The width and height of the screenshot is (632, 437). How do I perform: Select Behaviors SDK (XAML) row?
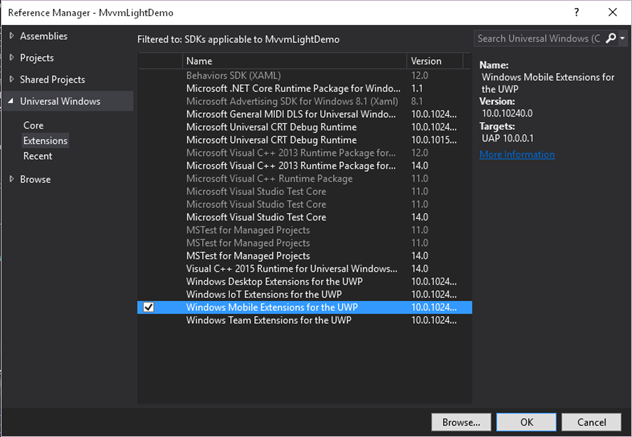(x=304, y=75)
